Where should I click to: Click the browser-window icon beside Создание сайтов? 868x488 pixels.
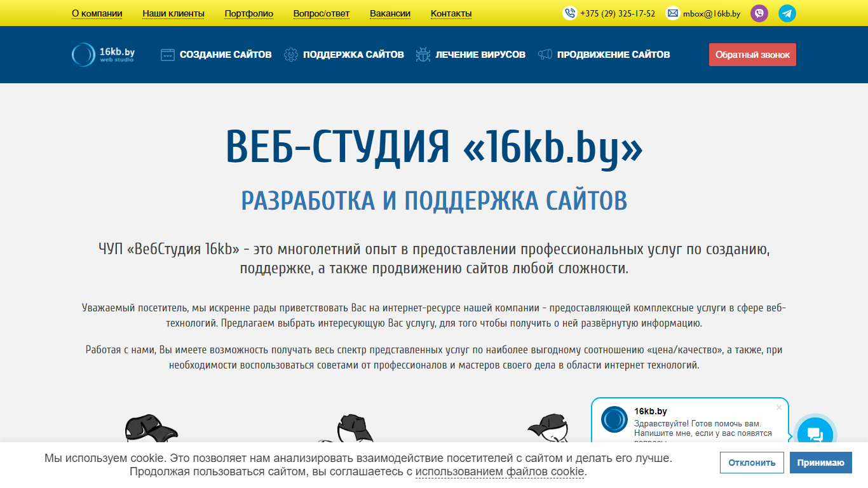(x=168, y=55)
